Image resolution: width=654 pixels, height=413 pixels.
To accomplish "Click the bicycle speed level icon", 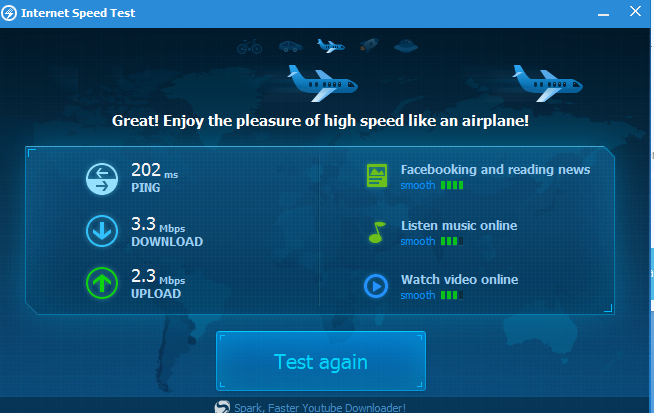I will coord(249,47).
